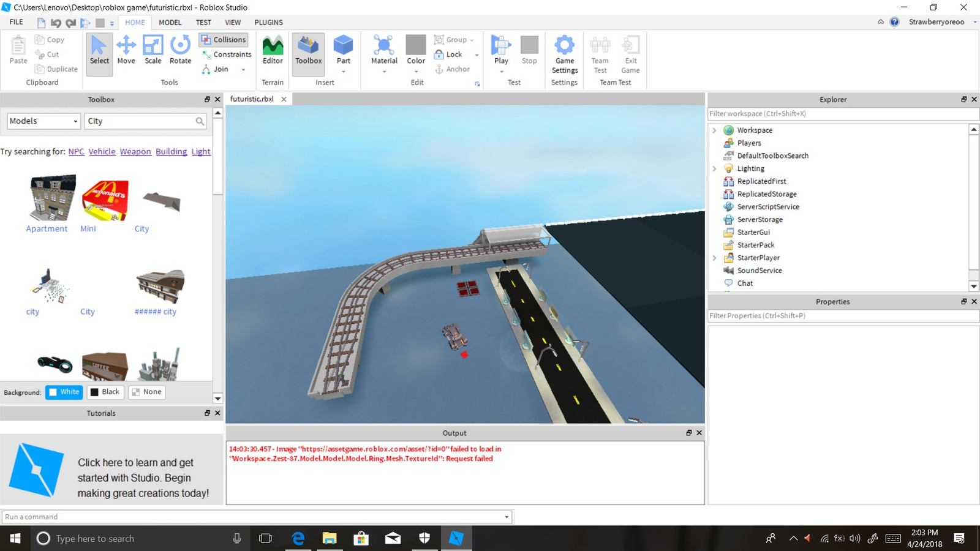Image resolution: width=980 pixels, height=551 pixels.
Task: Open Game Settings
Action: click(x=564, y=54)
